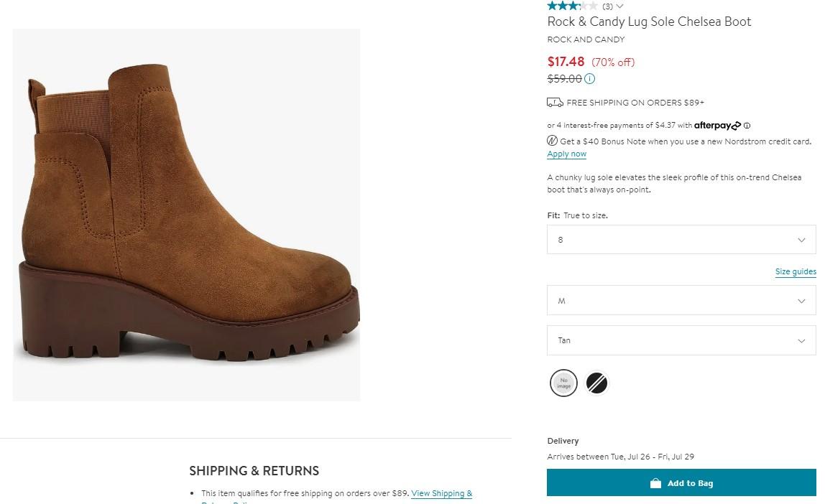This screenshot has width=825, height=504.
Task: Open View Shipping & Returns Policy link
Action: click(441, 494)
